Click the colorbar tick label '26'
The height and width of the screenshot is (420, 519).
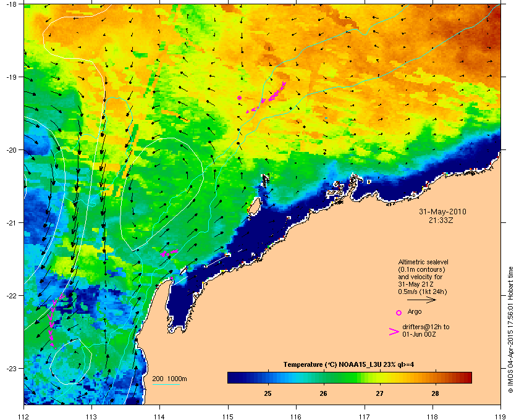coord(323,393)
